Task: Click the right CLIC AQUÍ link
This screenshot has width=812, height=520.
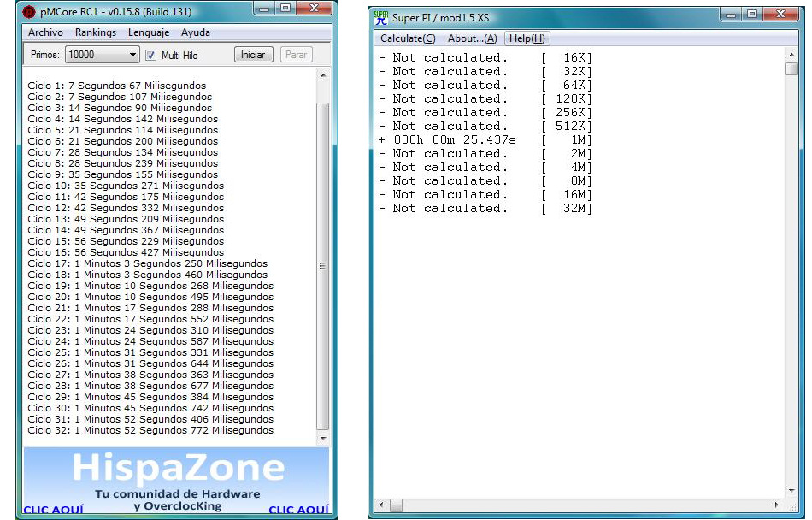Action: click(298, 511)
